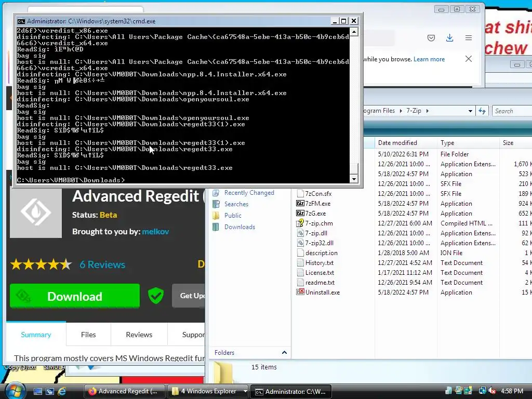Switch to Advanced Regedit Firefox taskbar button

(125, 391)
